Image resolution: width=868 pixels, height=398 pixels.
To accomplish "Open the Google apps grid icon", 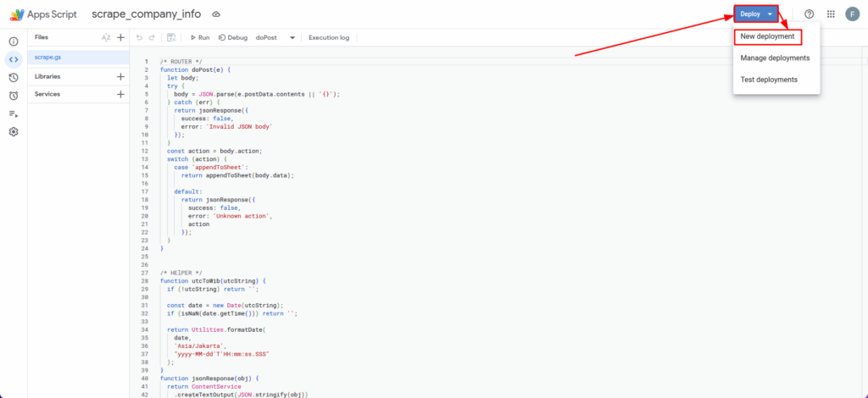I will click(x=830, y=14).
